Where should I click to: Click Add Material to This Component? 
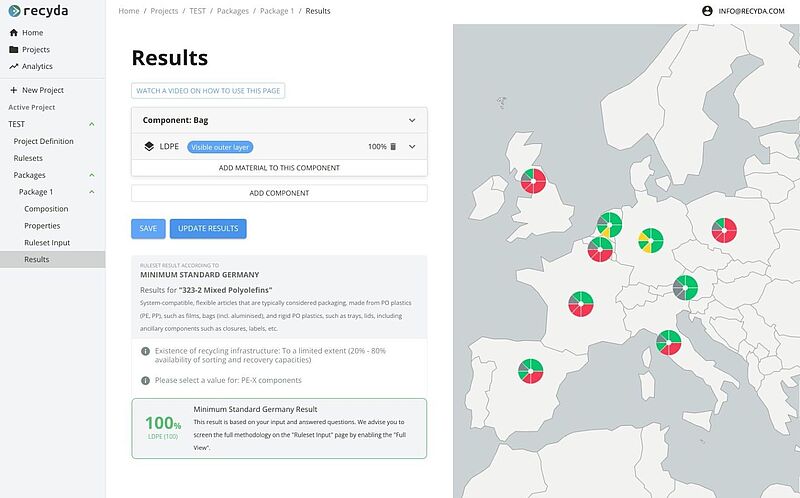point(279,168)
